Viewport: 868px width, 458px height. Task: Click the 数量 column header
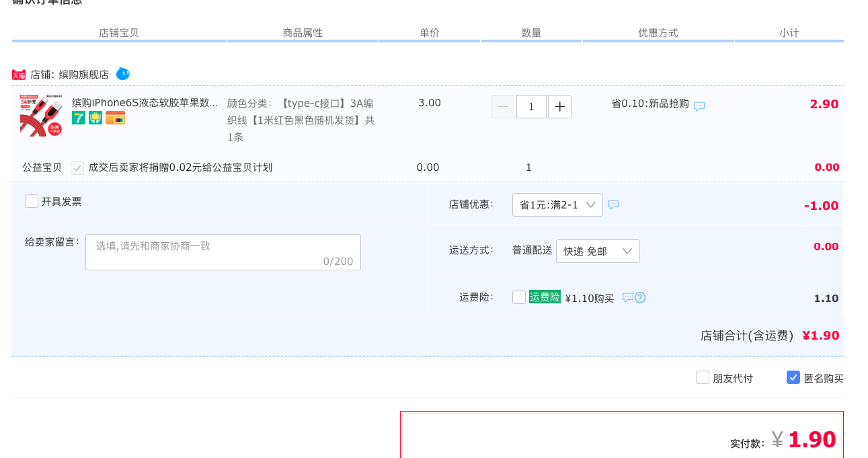click(x=531, y=33)
